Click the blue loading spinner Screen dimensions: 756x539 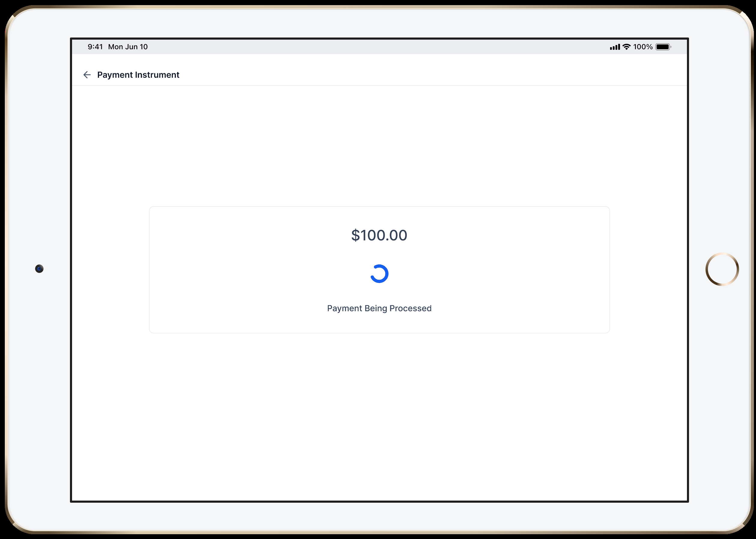[379, 274]
